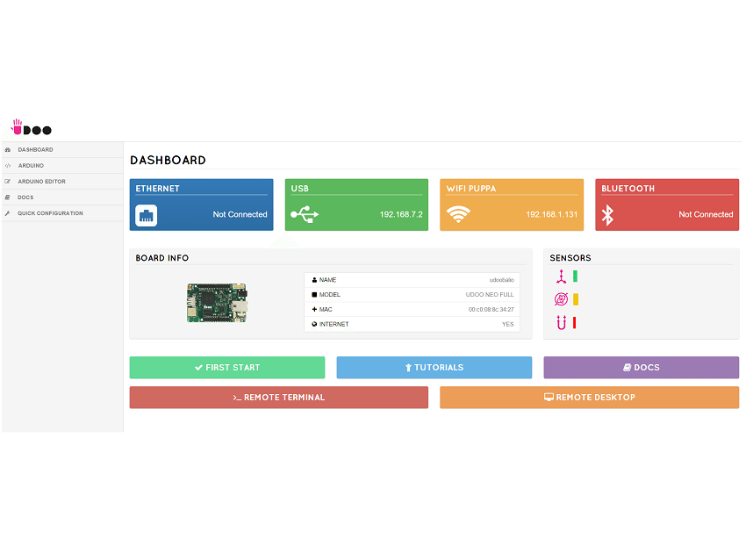Click the red magnetometer status bar

575,323
